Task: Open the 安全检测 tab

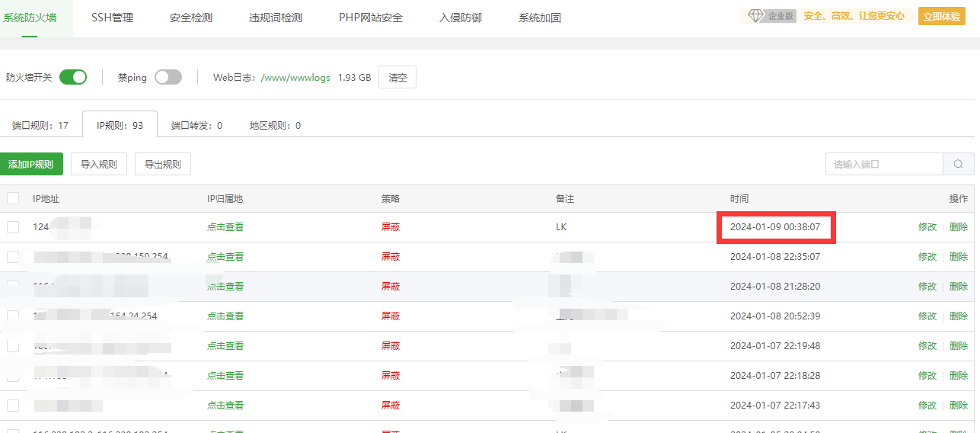Action: pos(191,18)
